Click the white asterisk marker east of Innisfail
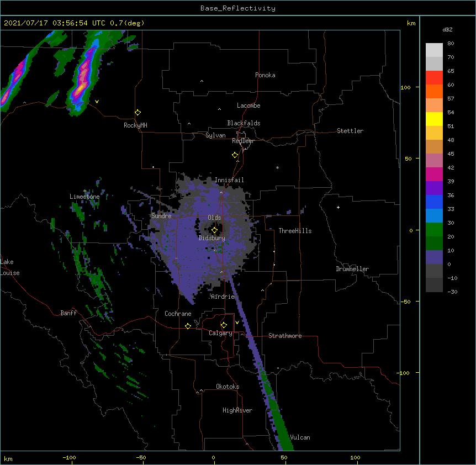The image size is (476, 465). (x=277, y=167)
